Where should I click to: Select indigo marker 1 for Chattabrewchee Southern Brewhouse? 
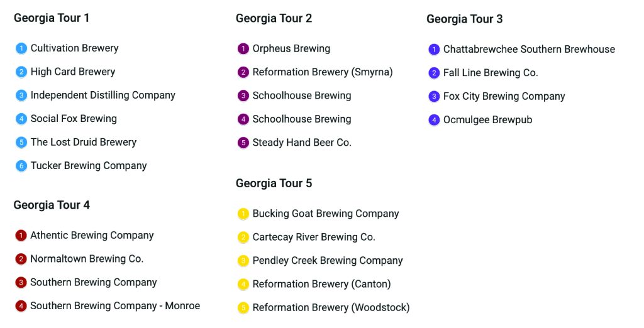[x=434, y=50]
